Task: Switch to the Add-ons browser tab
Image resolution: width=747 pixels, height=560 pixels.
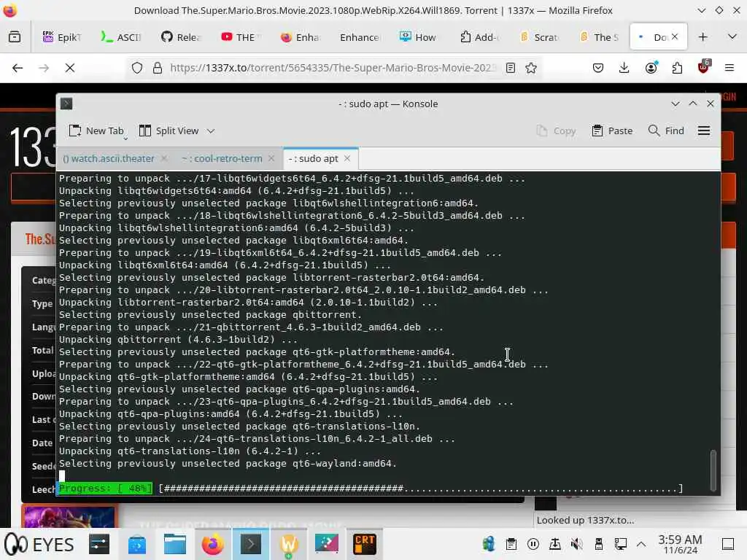Action: [x=479, y=36]
